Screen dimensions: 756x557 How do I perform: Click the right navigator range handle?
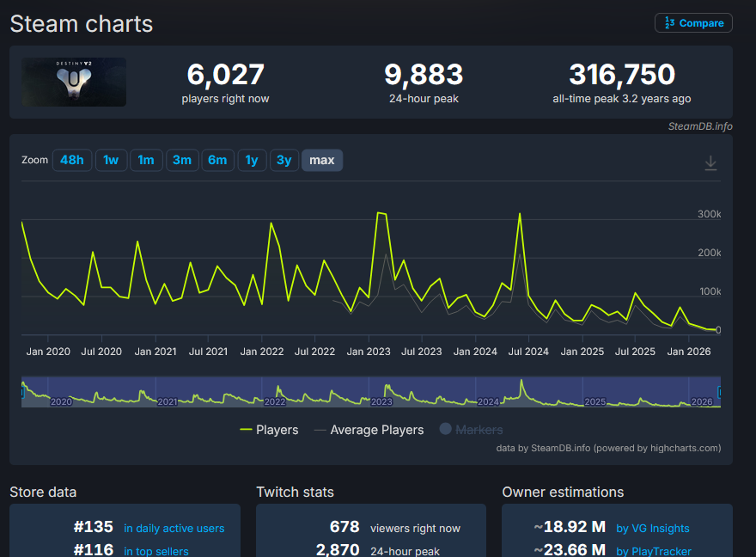coord(719,392)
